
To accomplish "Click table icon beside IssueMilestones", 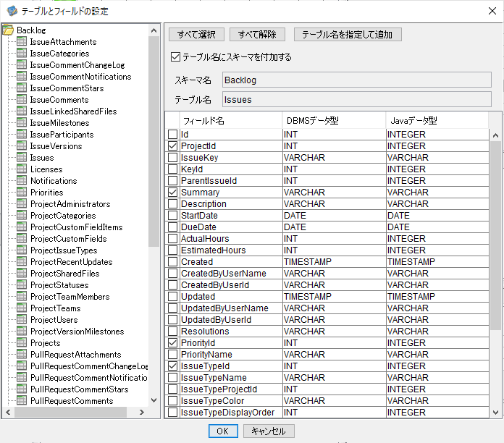I will [22, 122].
